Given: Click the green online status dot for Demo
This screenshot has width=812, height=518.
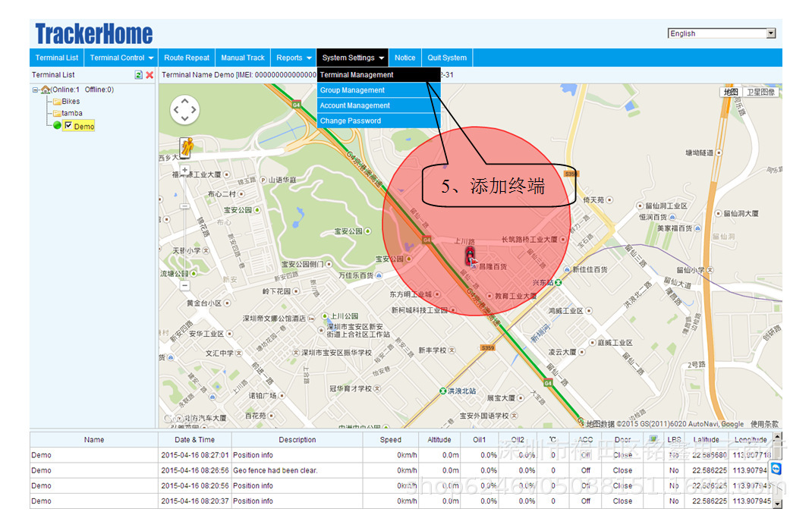Looking at the screenshot, I should (57, 125).
